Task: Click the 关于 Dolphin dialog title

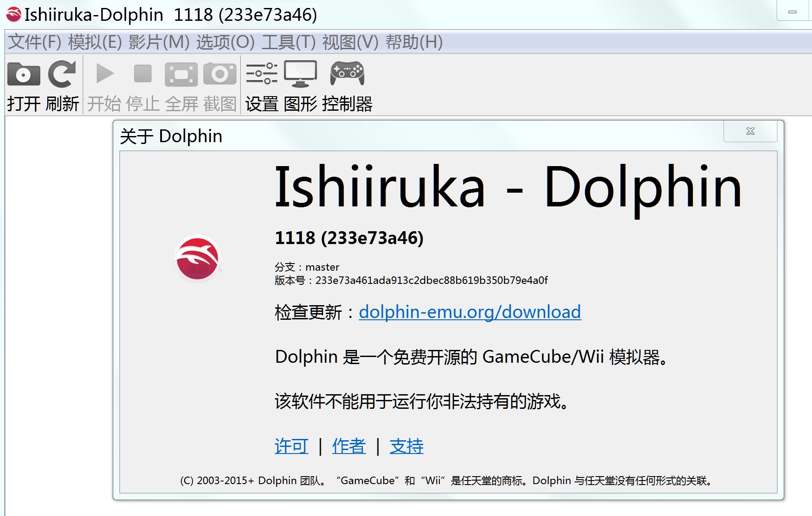Action: tap(171, 136)
